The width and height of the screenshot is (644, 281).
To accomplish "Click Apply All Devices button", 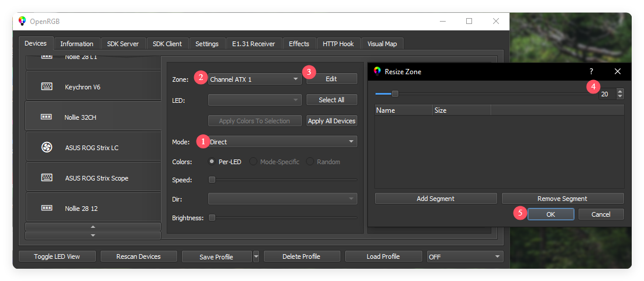I will [332, 121].
